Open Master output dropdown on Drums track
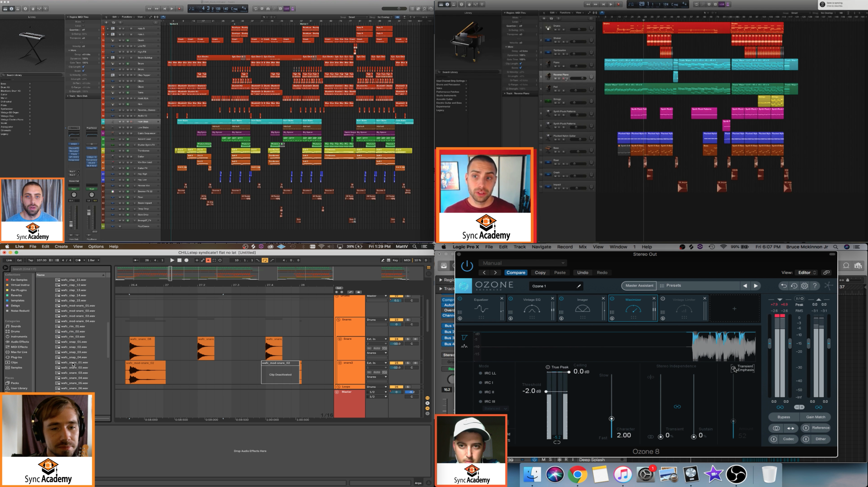The height and width of the screenshot is (487, 868). pyautogui.click(x=377, y=296)
